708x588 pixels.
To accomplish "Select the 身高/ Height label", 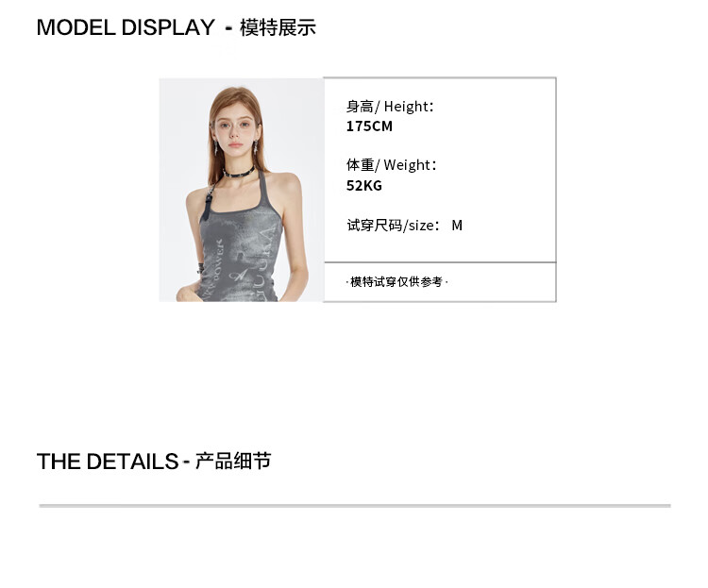I will pyautogui.click(x=390, y=107).
